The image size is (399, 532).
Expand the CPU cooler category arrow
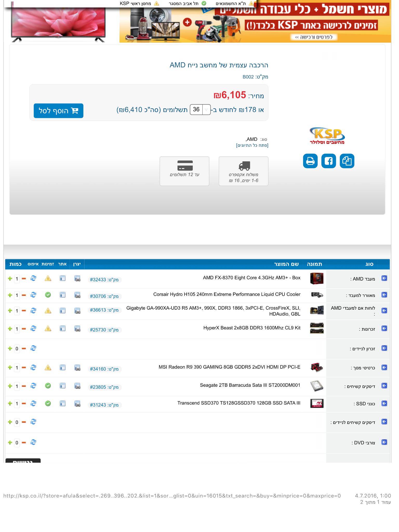coord(384,295)
